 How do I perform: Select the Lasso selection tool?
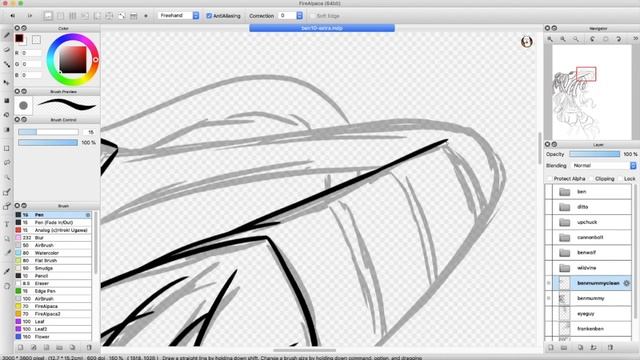coord(7,162)
